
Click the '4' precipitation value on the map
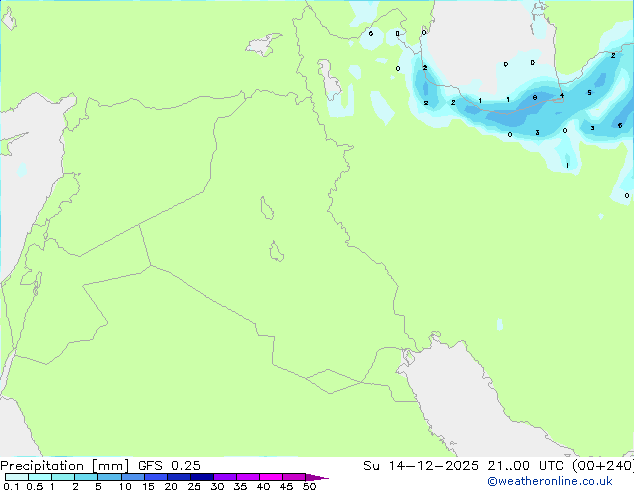tap(562, 95)
